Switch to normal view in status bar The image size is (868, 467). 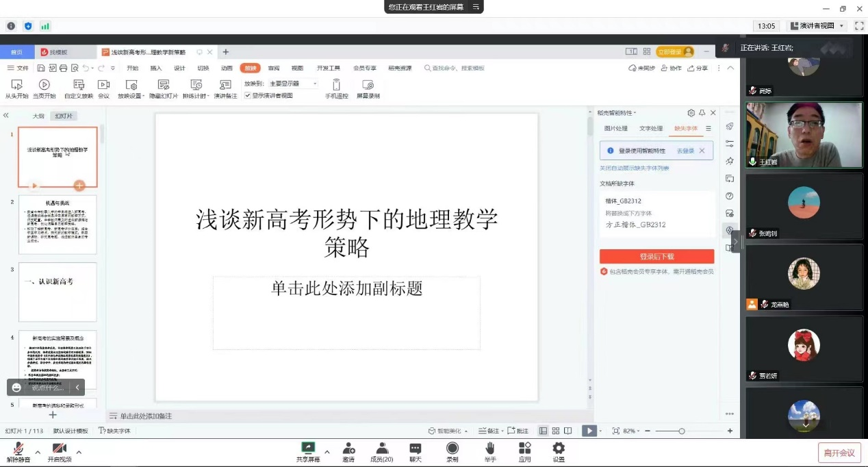click(x=544, y=431)
